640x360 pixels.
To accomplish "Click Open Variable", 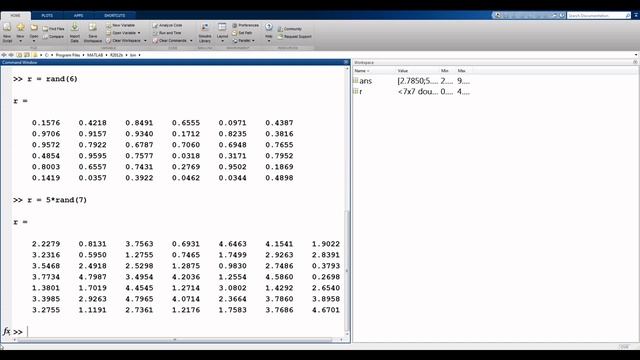I will (121, 33).
